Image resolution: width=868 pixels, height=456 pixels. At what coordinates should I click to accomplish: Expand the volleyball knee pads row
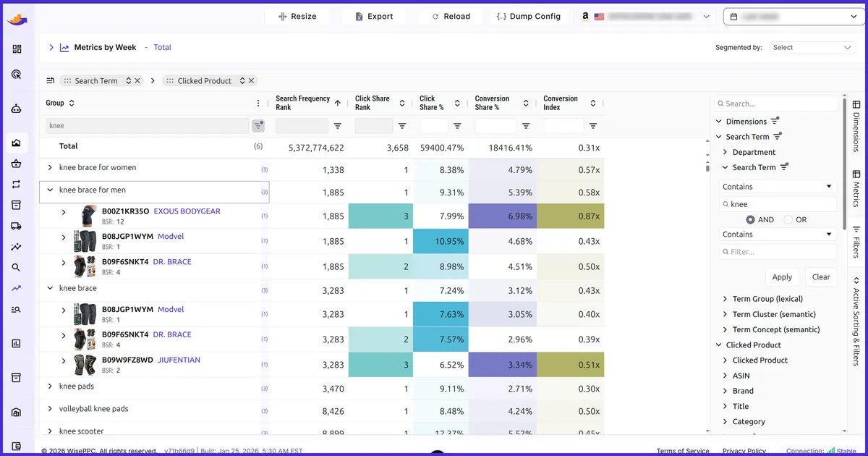[x=50, y=409]
